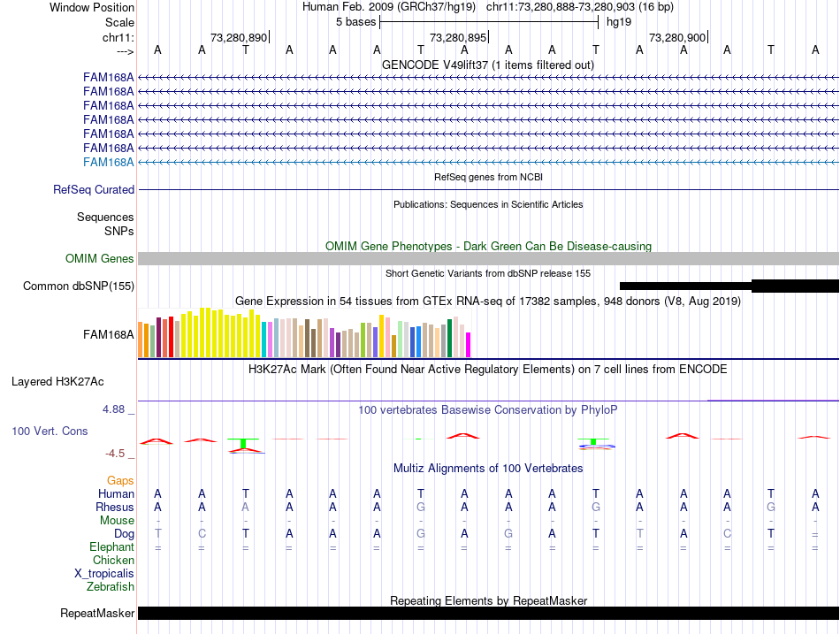840x634 pixels.
Task: Open GENCODE V49lift37 track title
Action: tap(488, 65)
